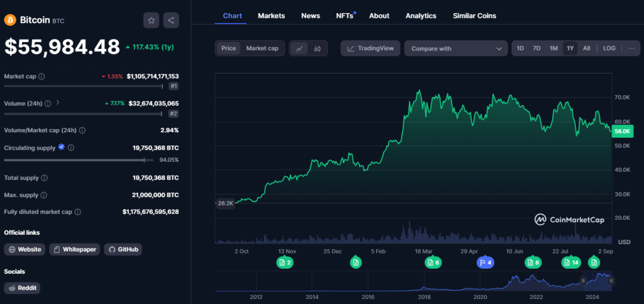Open the News tab
This screenshot has height=304, width=644.
click(311, 16)
